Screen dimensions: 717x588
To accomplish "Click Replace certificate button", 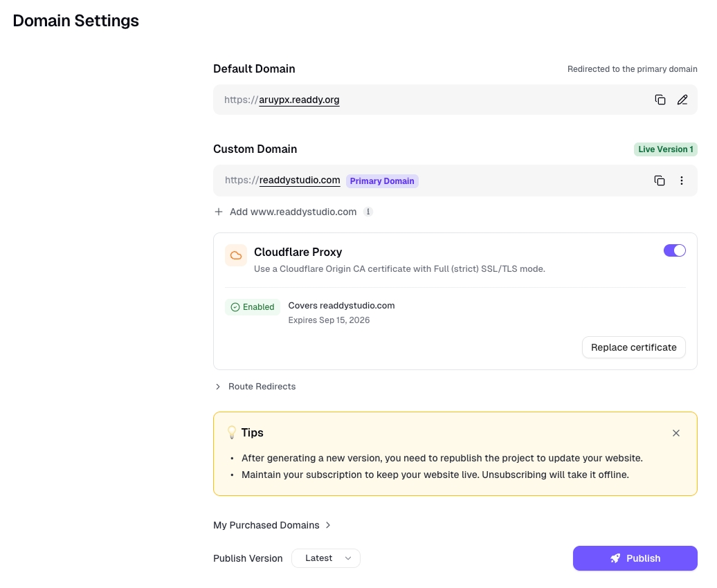I will pos(634,347).
